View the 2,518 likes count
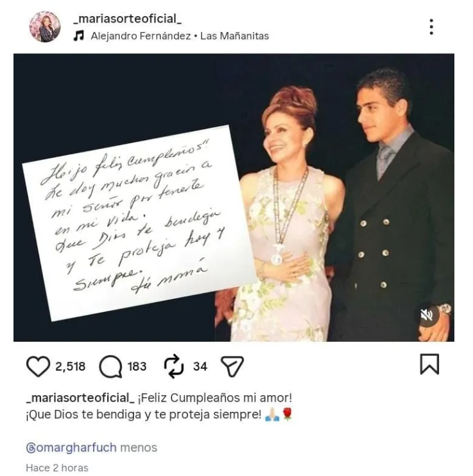This screenshot has width=473, height=476. coord(71,366)
